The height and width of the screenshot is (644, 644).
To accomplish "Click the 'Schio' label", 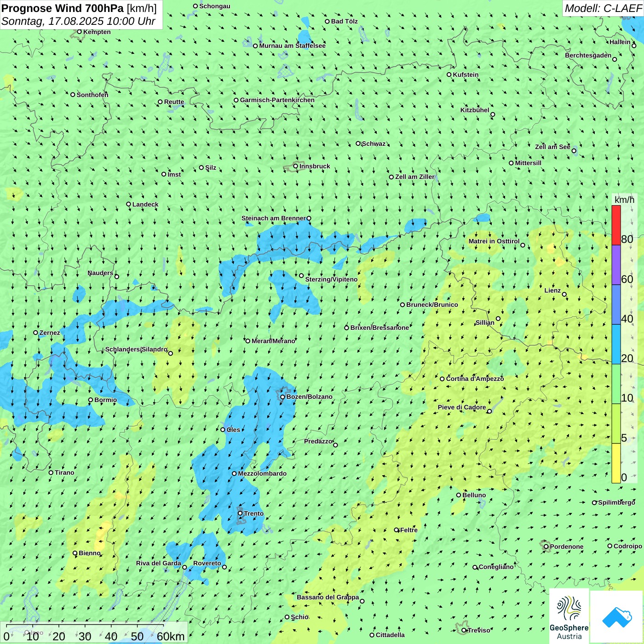I will (x=299, y=617).
